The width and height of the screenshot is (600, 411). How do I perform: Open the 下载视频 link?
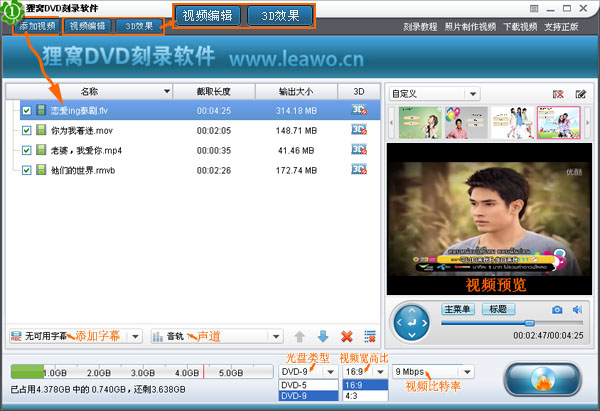coord(520,27)
